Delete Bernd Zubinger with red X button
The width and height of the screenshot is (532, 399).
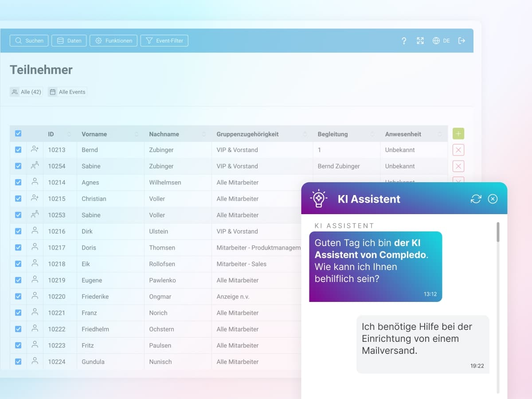point(458,150)
